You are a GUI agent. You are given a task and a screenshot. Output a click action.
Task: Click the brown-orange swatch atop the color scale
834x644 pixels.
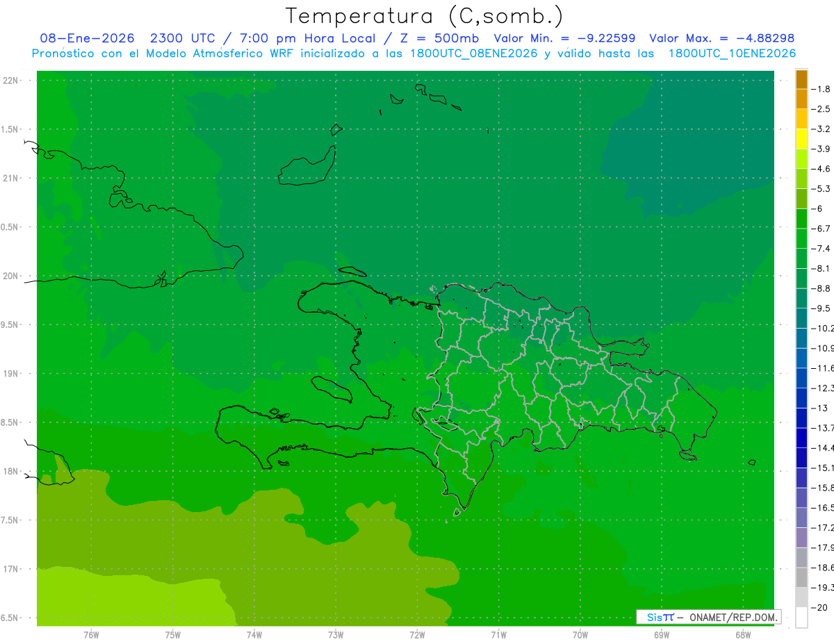pos(801,79)
